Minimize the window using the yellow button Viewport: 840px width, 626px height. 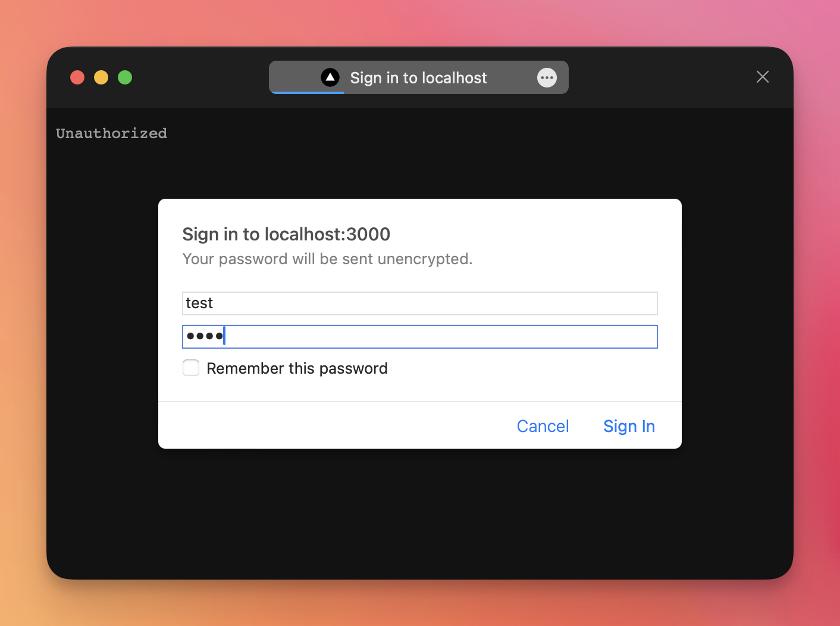click(x=101, y=77)
